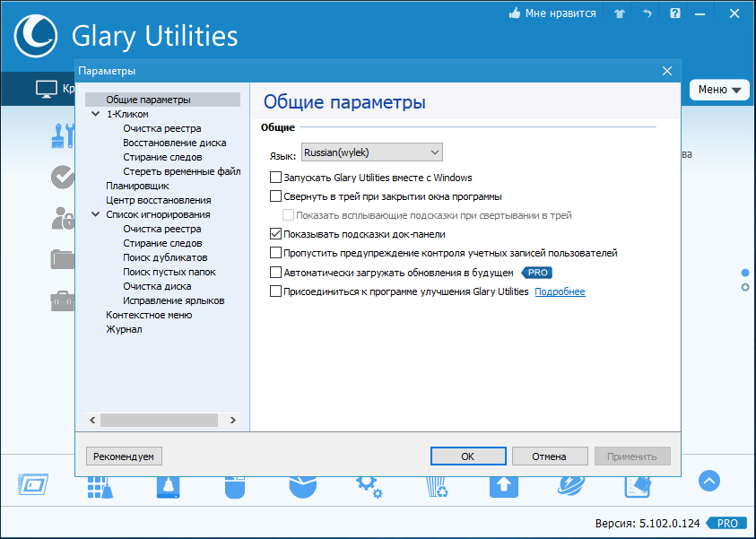Click the gray folder icon in main window
The width and height of the screenshot is (756, 539).
tap(63, 259)
